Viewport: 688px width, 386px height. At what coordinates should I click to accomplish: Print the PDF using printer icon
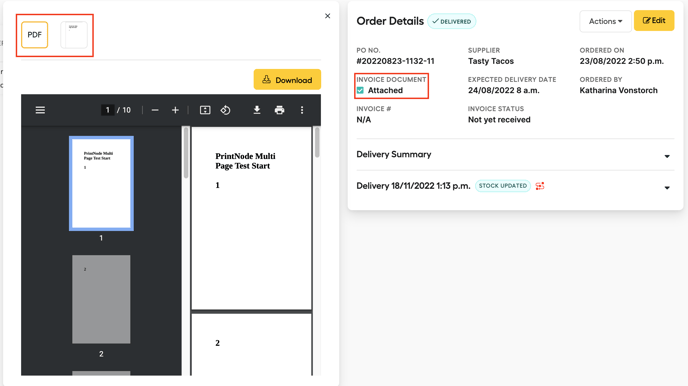280,110
